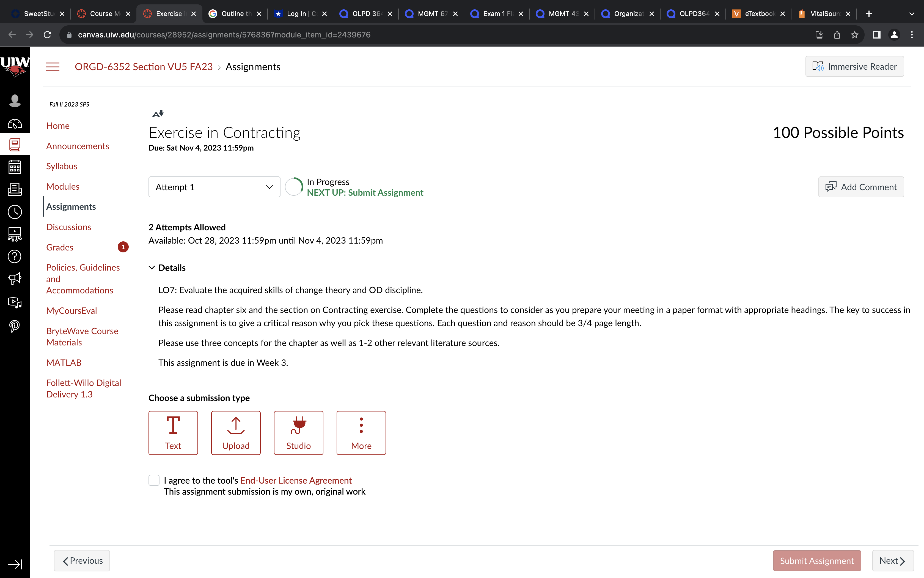
Task: Click the UIW cardinal logo
Action: click(15, 67)
